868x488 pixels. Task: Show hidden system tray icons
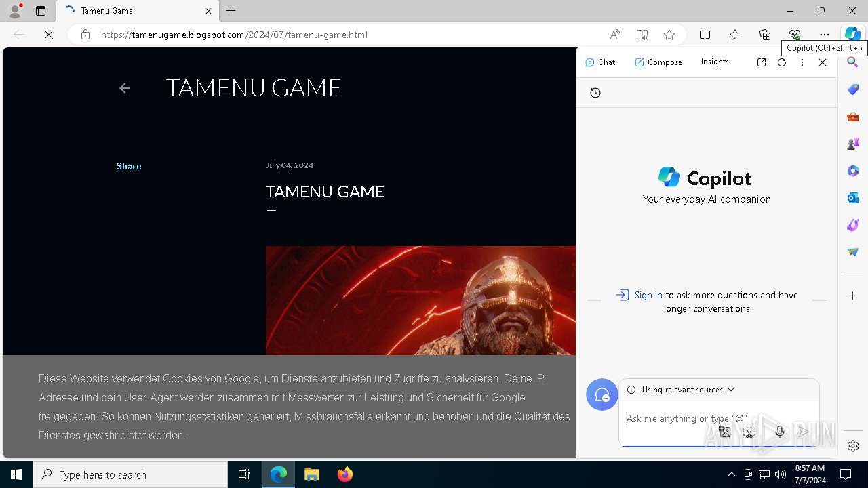[732, 474]
